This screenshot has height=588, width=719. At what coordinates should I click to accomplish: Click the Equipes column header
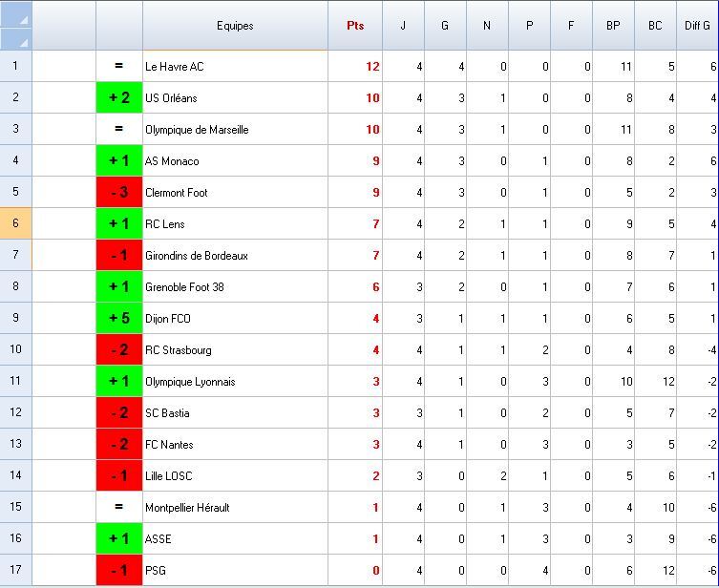click(235, 26)
